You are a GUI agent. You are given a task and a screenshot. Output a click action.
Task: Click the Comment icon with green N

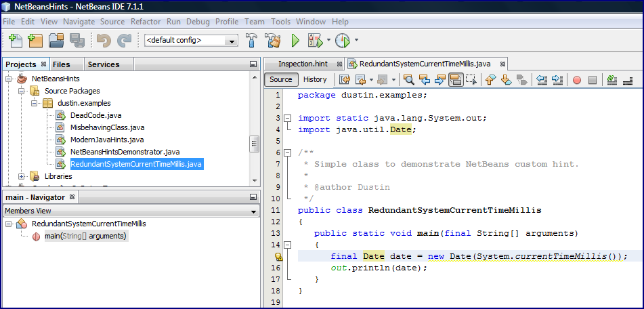(612, 80)
